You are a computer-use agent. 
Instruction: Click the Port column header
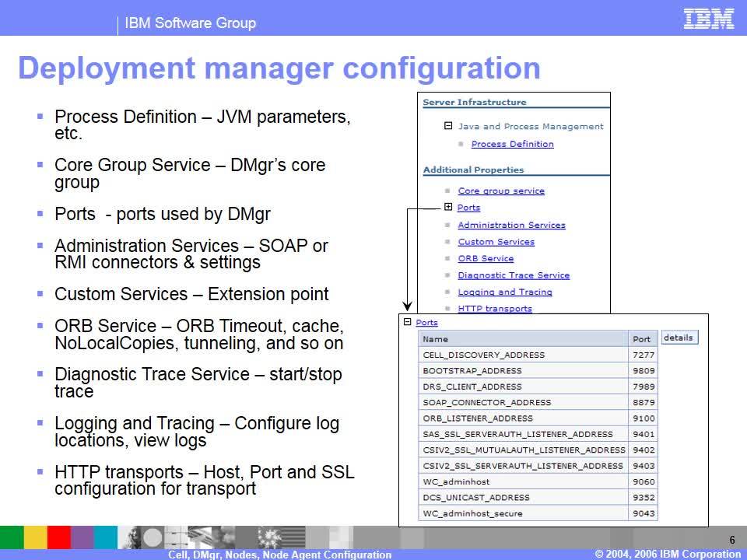643,339
